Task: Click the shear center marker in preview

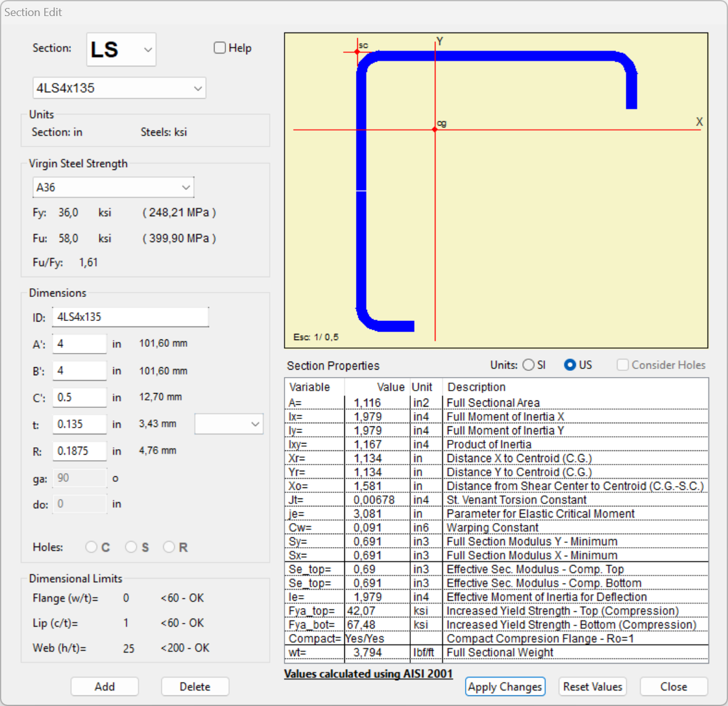Action: pyautogui.click(x=357, y=51)
